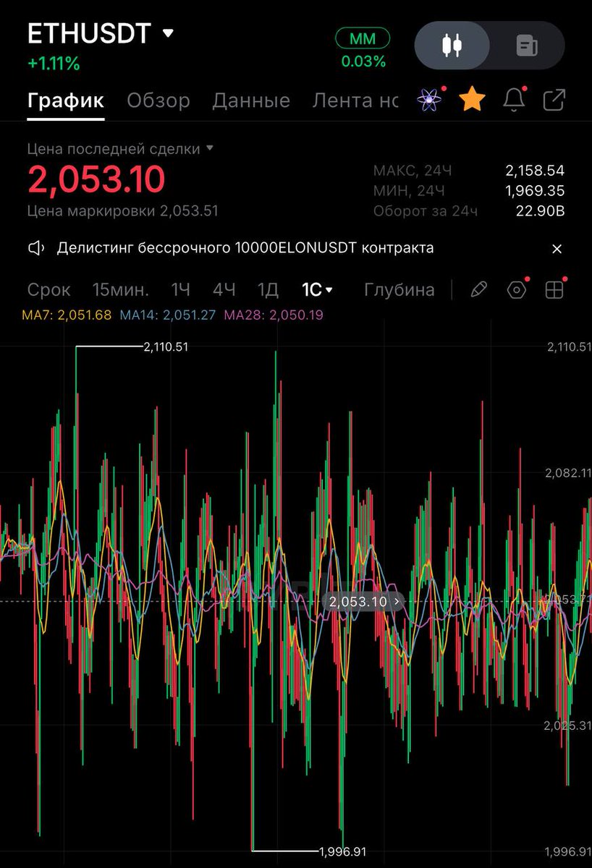Tap the MA28: 2,050.19 indicator label
Viewport: 592px width, 868px height.
(x=274, y=315)
